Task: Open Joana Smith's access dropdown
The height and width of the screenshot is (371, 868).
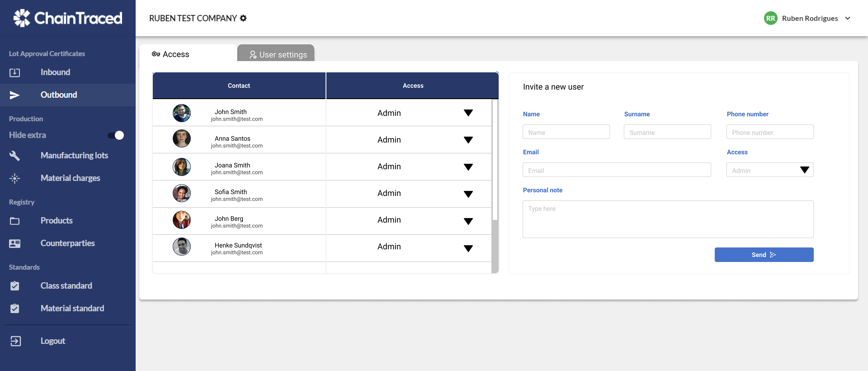Action: click(x=468, y=167)
